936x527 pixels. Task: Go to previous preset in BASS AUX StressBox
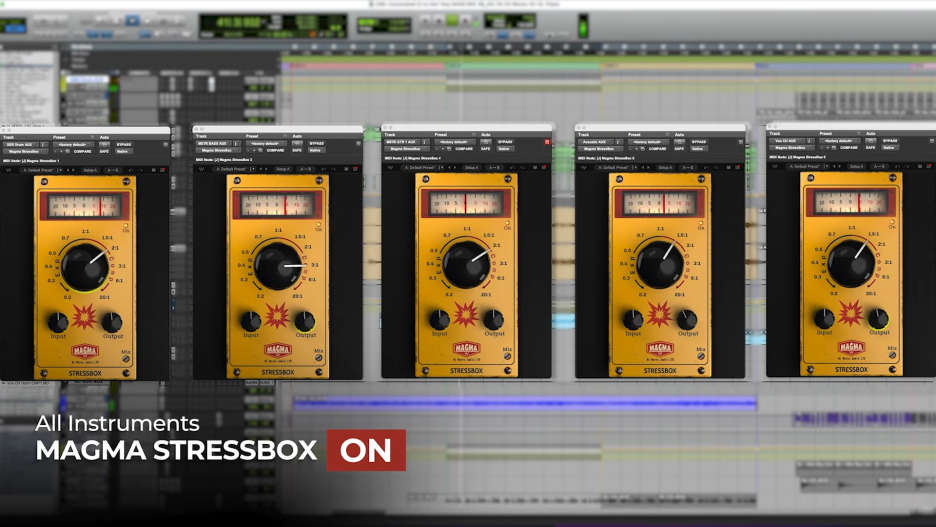pos(260,169)
